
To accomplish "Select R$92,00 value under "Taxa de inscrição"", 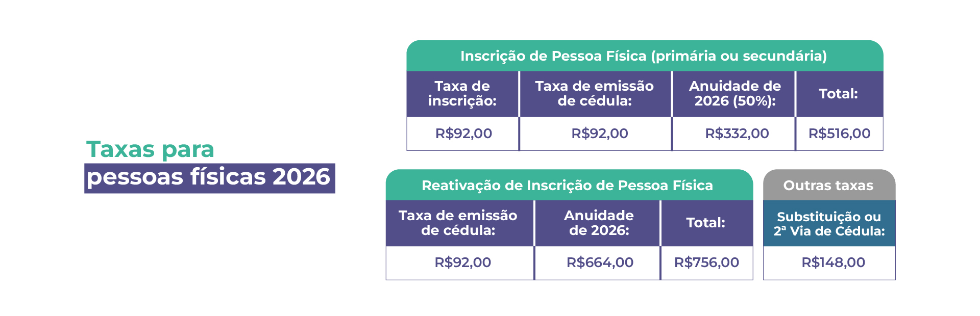I will pyautogui.click(x=463, y=134).
